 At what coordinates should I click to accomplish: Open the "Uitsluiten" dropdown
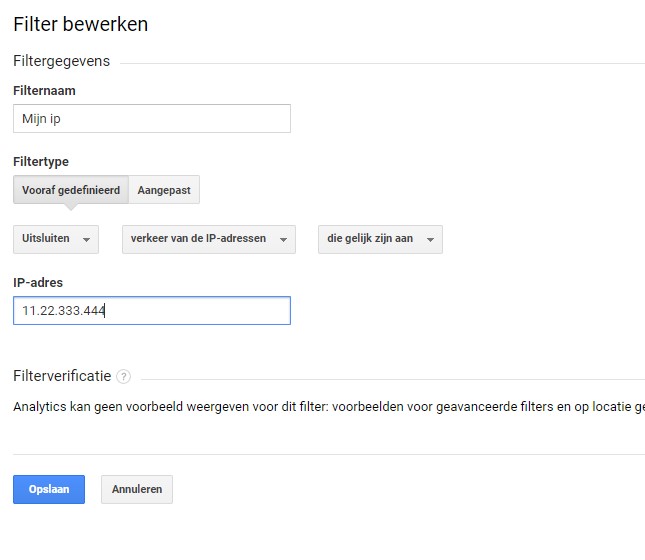point(56,239)
